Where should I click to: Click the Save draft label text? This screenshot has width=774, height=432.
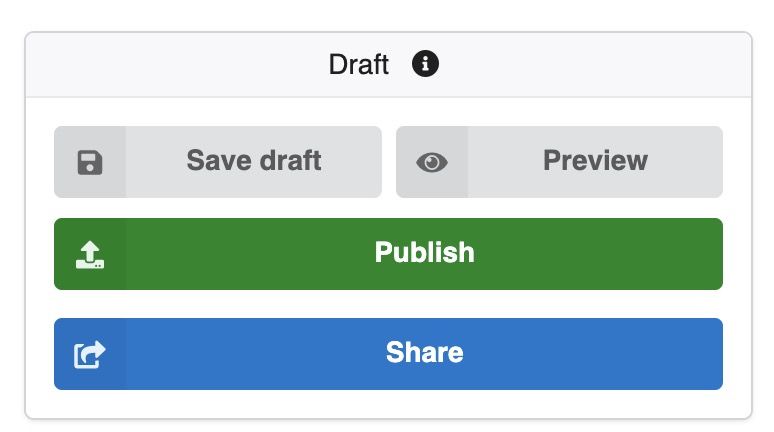(254, 160)
